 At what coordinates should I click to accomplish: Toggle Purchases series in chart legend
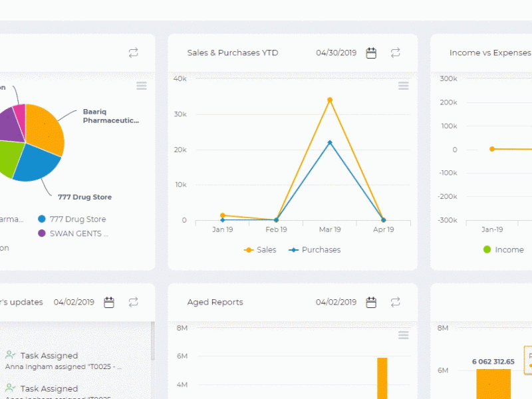(x=315, y=250)
